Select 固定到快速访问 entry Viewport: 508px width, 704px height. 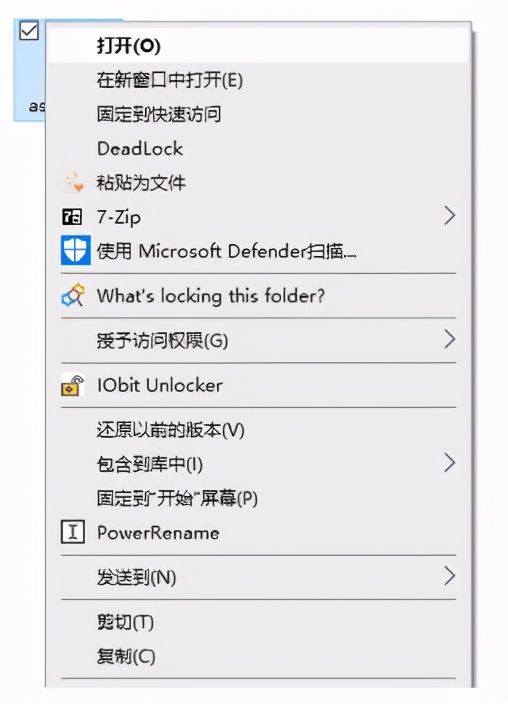tap(258, 114)
